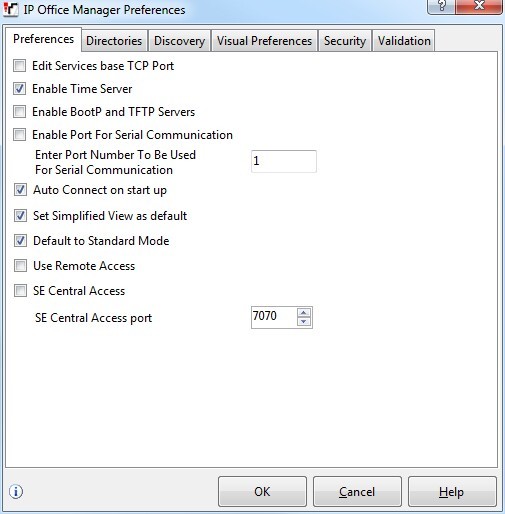Click the serial communication port number field
Screen dimensions: 505x514
point(284,161)
